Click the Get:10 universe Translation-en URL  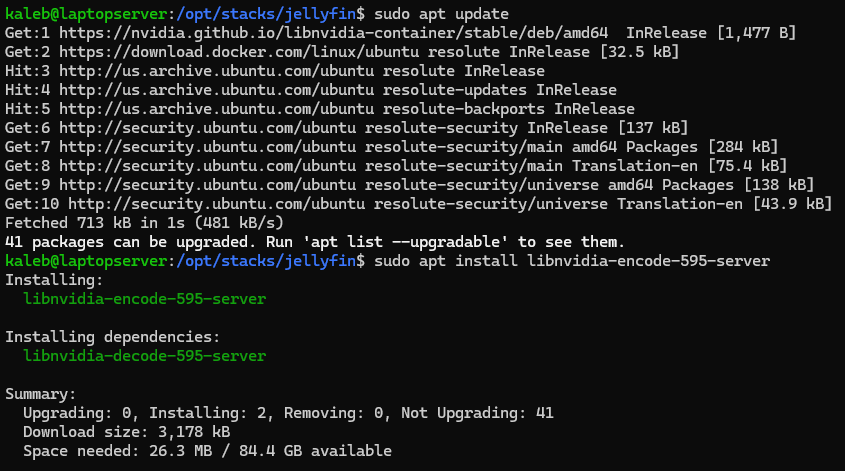point(217,204)
